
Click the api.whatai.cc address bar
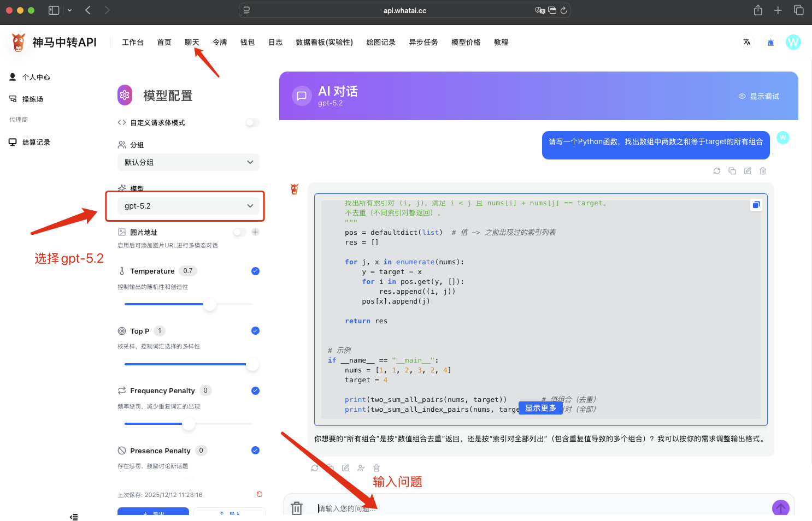pyautogui.click(x=404, y=10)
